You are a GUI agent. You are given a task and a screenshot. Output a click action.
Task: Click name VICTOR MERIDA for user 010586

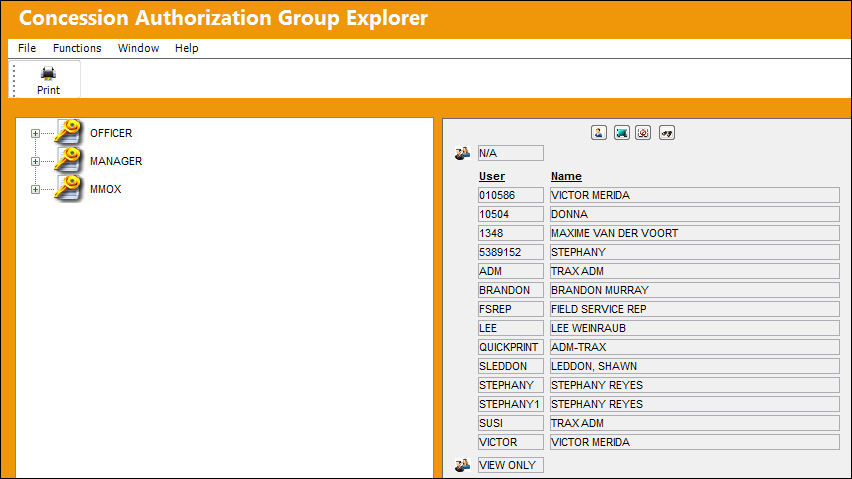click(695, 195)
